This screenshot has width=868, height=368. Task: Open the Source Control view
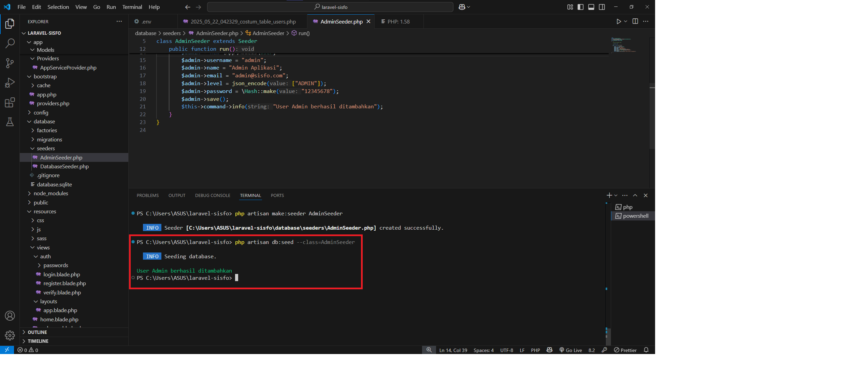pyautogui.click(x=10, y=63)
